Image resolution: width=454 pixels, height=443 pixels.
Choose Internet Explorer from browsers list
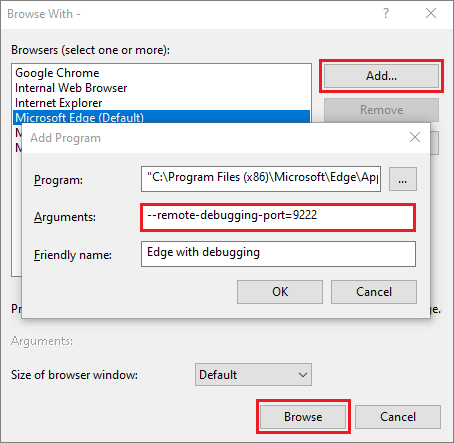59,103
